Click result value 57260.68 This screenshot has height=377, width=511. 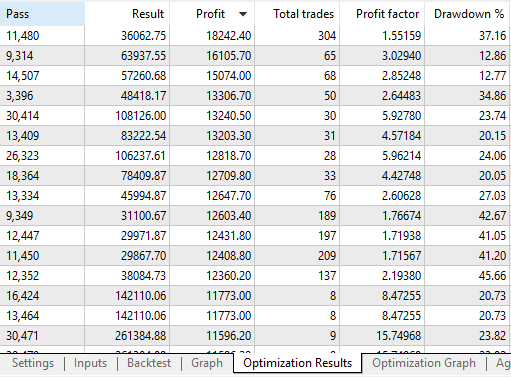143,76
